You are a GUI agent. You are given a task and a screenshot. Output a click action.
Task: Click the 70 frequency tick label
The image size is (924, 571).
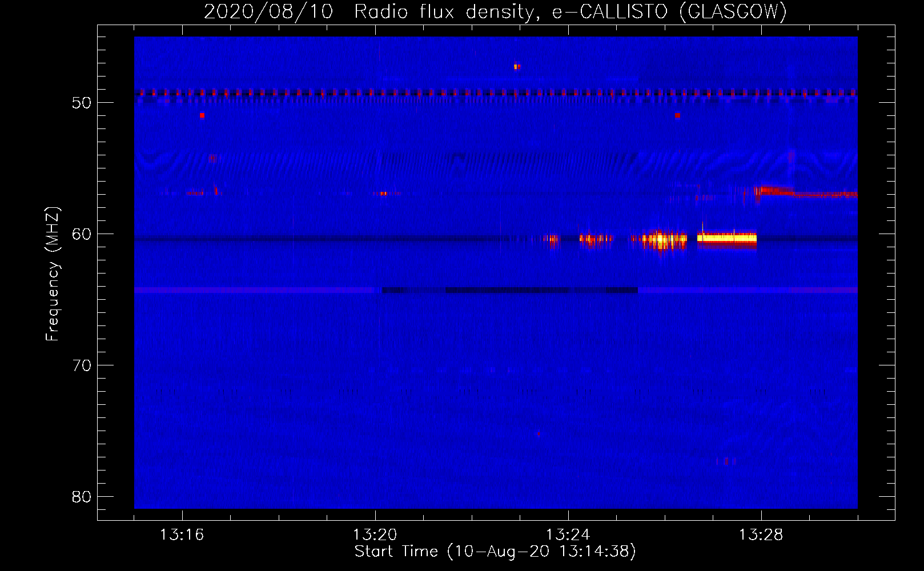pos(82,365)
